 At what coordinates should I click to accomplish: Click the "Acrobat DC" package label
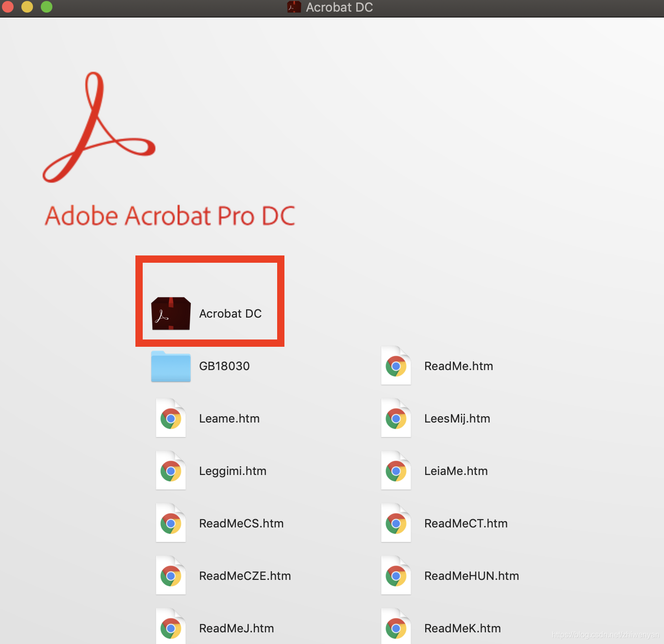231,314
